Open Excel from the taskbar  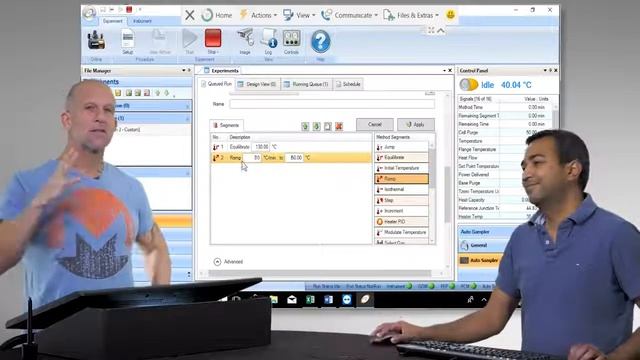pos(310,300)
